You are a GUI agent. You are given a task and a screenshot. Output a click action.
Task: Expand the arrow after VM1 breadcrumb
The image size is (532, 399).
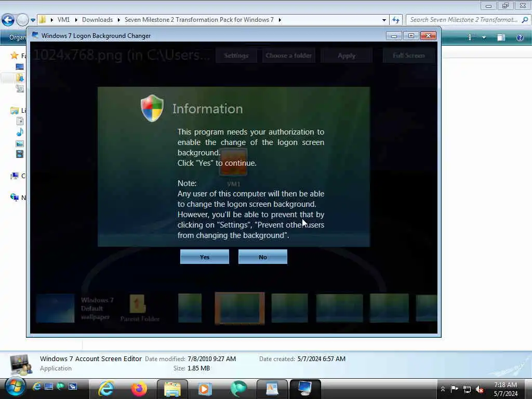point(76,20)
